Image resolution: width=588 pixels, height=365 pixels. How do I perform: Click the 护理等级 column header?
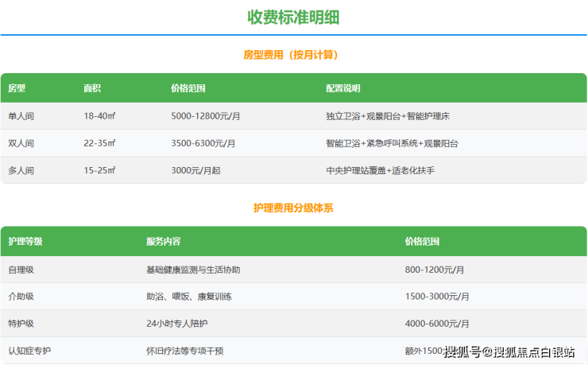tap(25, 241)
